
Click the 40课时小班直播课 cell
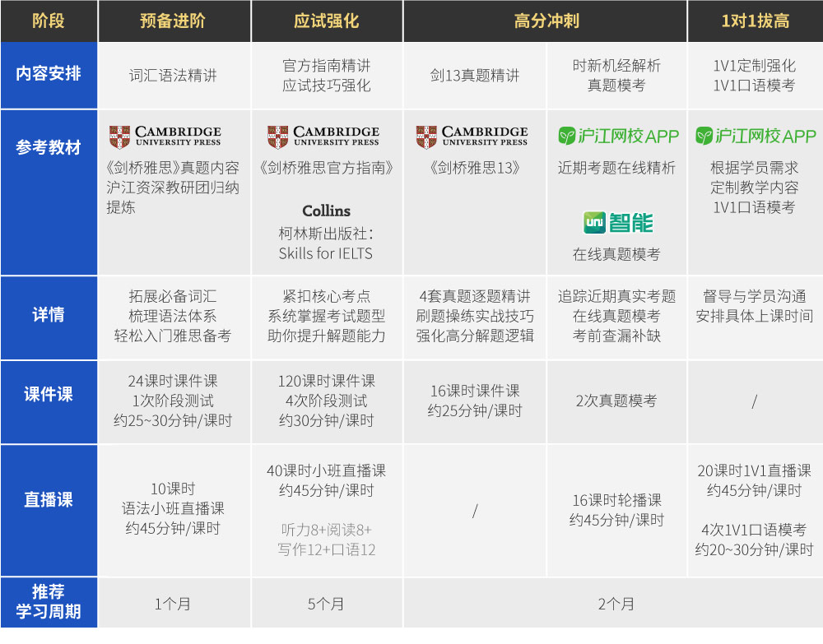[x=326, y=471]
